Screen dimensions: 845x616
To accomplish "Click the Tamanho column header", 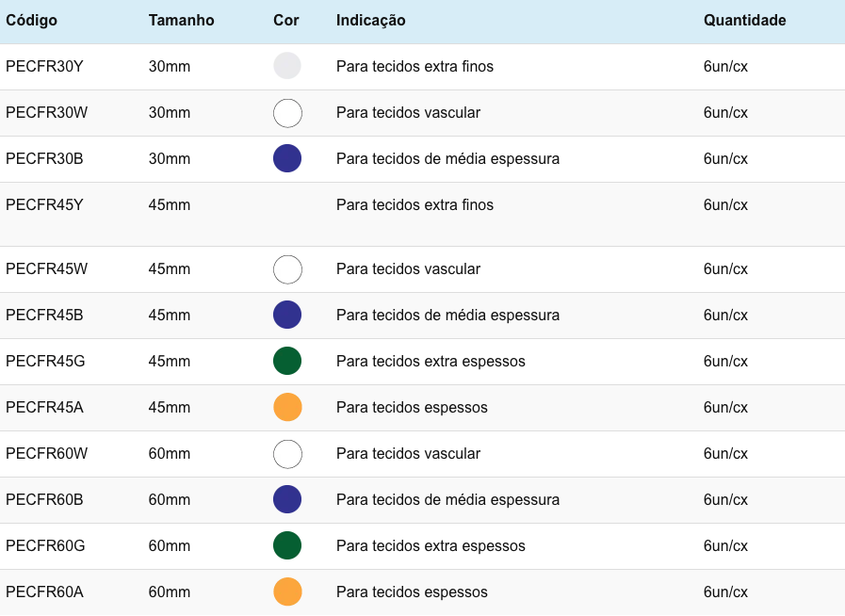I will click(x=181, y=20).
